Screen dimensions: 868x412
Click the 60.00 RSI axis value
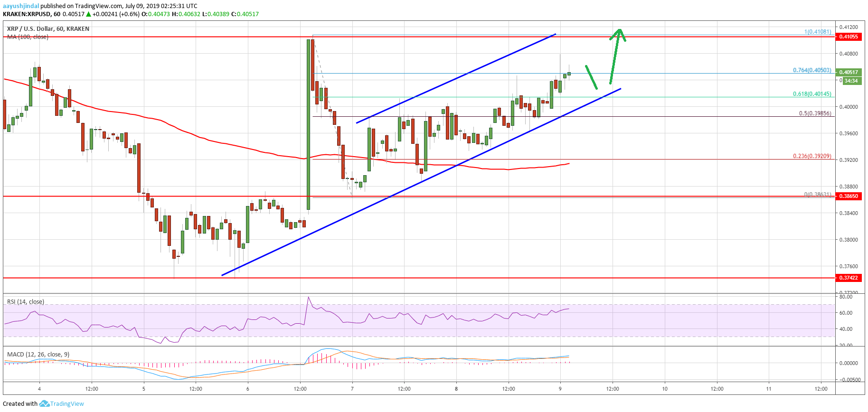[846, 313]
